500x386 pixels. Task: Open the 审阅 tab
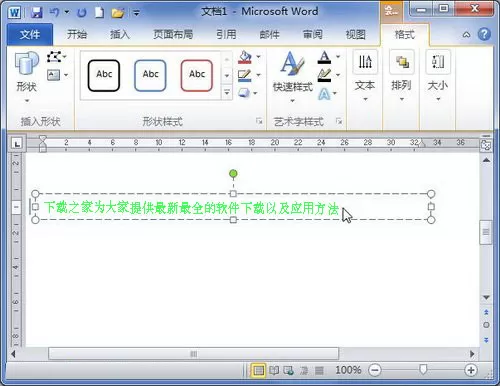tap(313, 34)
